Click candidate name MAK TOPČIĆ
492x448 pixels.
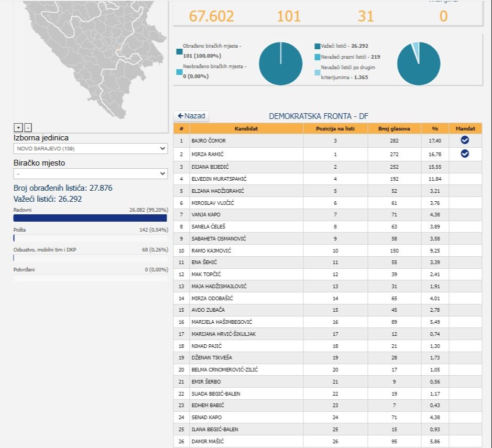click(x=206, y=275)
